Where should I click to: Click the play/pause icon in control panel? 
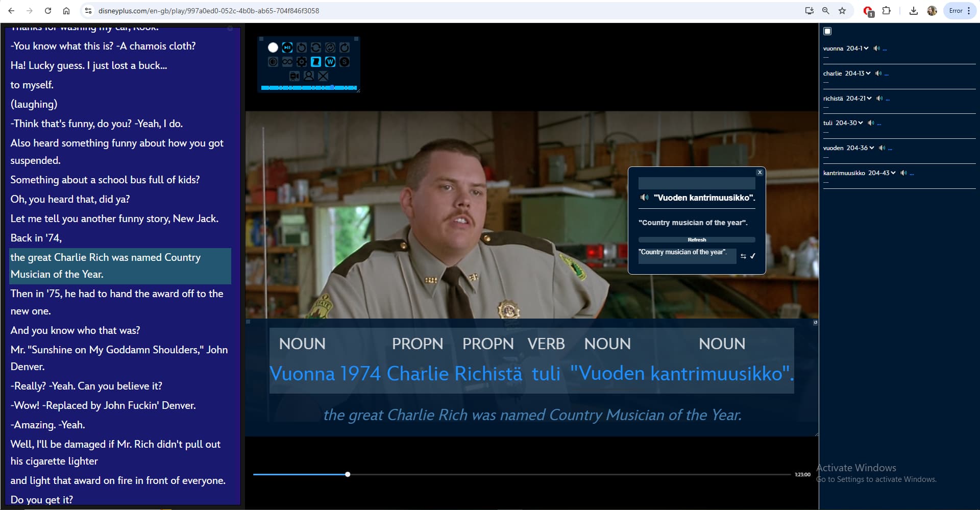[x=287, y=47]
